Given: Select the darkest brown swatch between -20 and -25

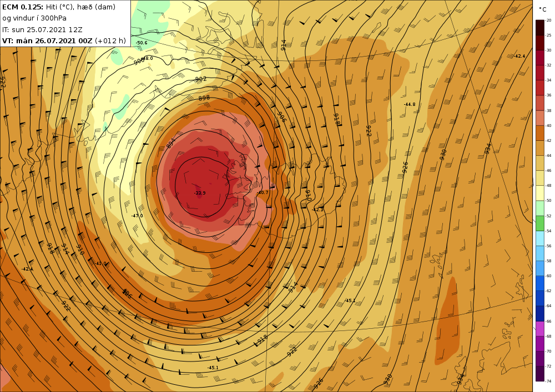Looking at the screenshot, I should pyautogui.click(x=540, y=28).
